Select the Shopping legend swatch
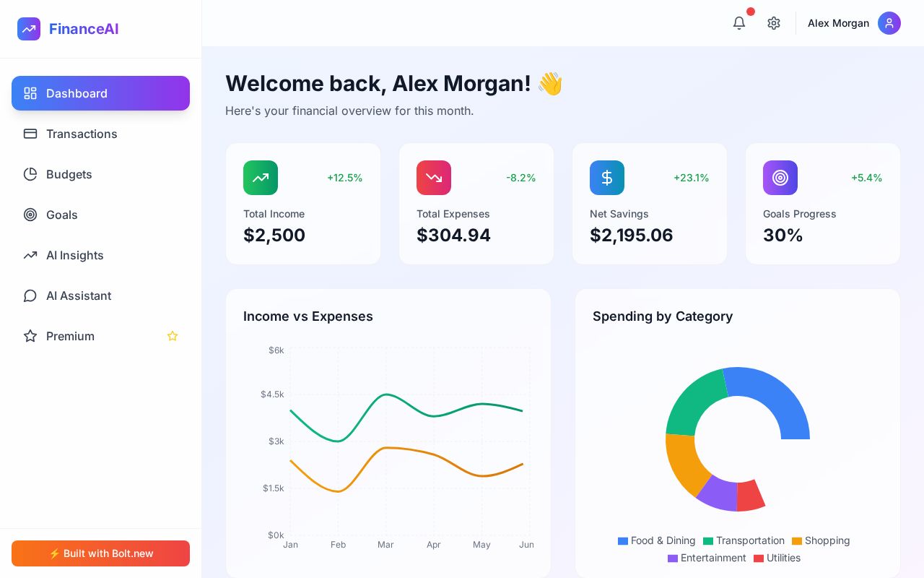The width and height of the screenshot is (924, 578). [x=797, y=541]
